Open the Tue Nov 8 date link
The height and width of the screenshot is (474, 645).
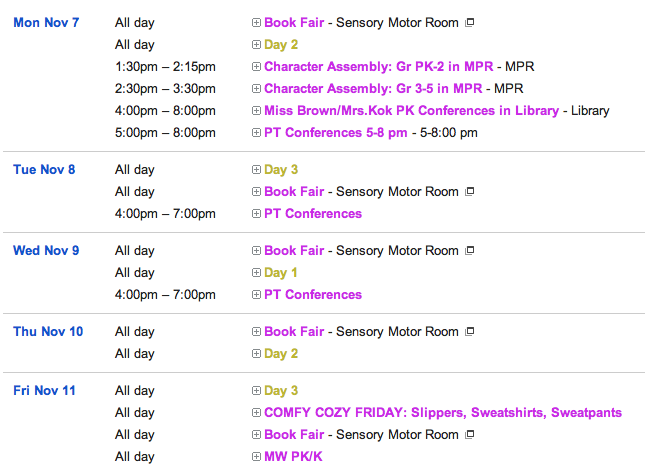pos(44,169)
